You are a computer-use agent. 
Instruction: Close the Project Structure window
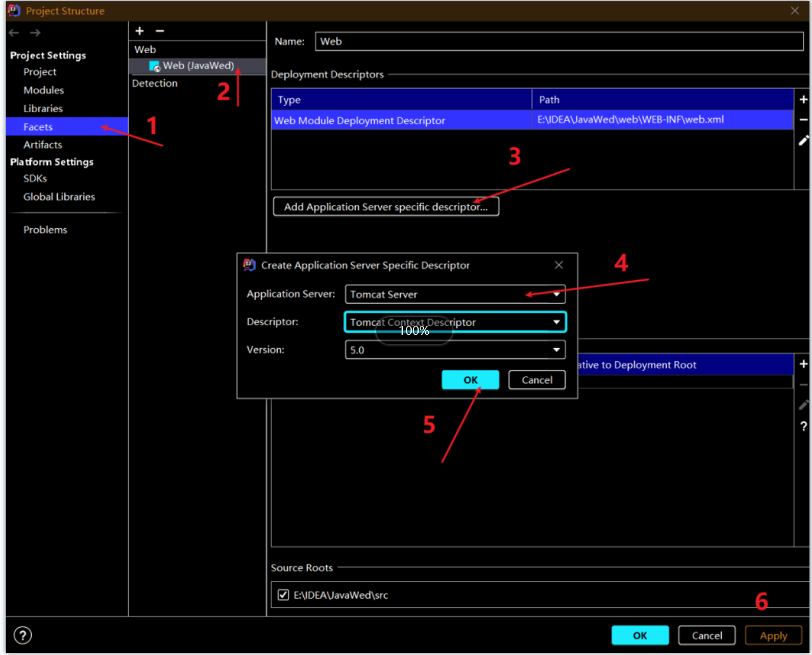point(795,11)
